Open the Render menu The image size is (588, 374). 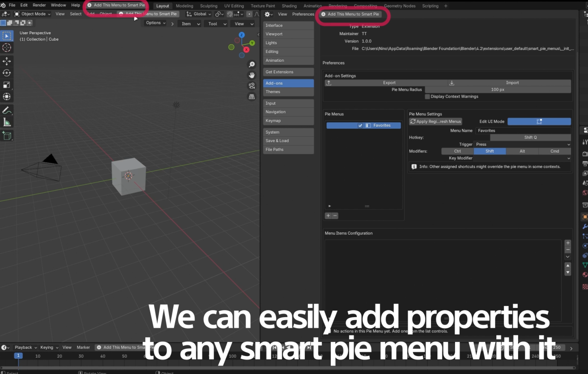click(39, 5)
